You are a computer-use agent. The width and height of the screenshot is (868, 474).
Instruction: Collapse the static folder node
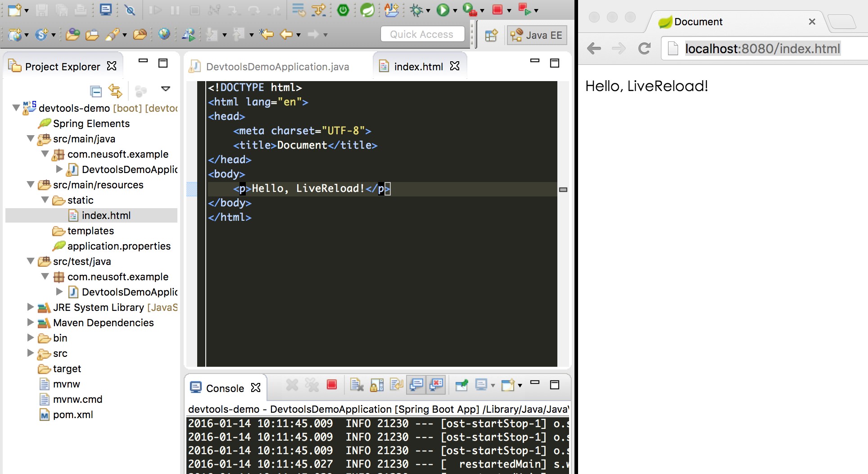pos(45,200)
